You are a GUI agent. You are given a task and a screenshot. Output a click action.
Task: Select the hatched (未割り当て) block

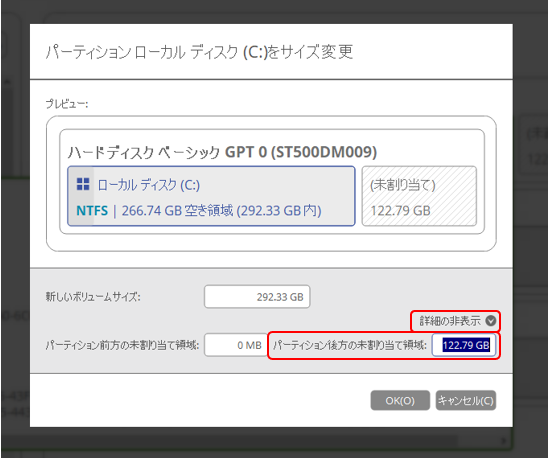419,196
